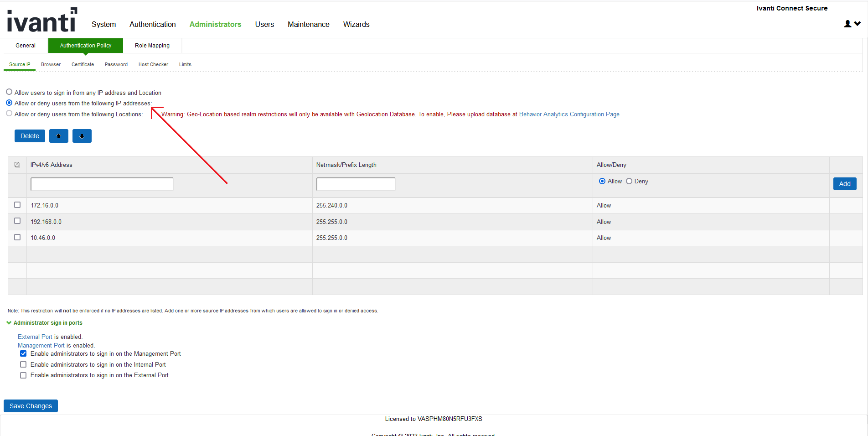Switch to the Role Mapping tab
The image size is (868, 436).
coord(152,45)
